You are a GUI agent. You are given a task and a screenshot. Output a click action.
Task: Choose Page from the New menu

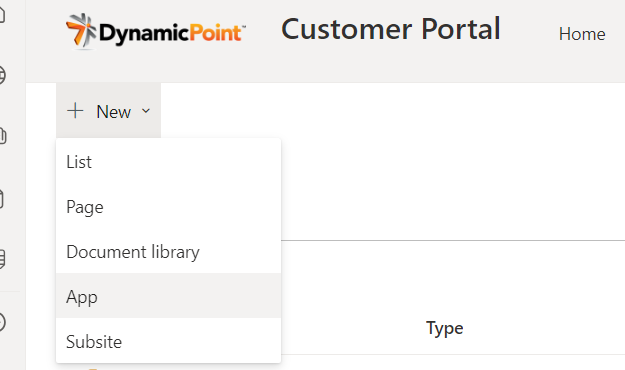coord(169,207)
